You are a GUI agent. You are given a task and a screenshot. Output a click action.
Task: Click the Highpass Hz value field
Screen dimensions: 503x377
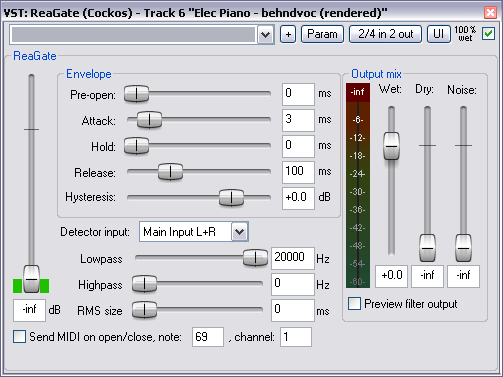293,284
